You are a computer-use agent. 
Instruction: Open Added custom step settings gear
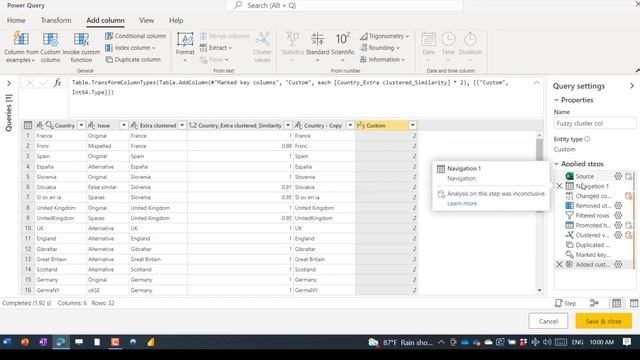(x=618, y=264)
